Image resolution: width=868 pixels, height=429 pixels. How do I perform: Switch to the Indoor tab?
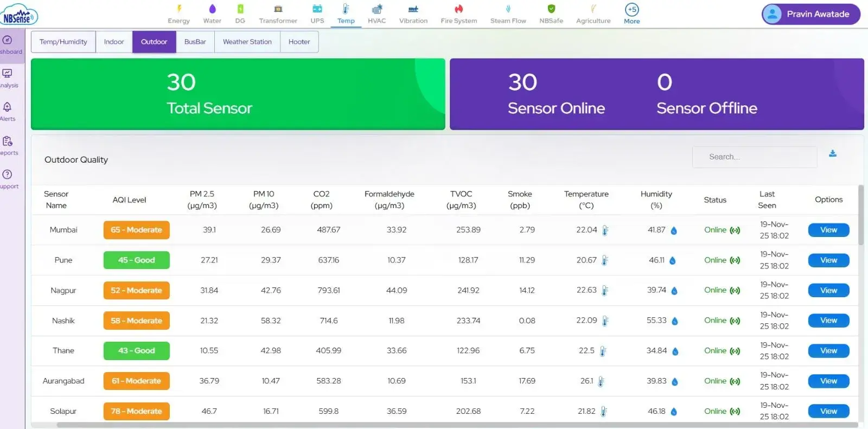click(x=114, y=42)
